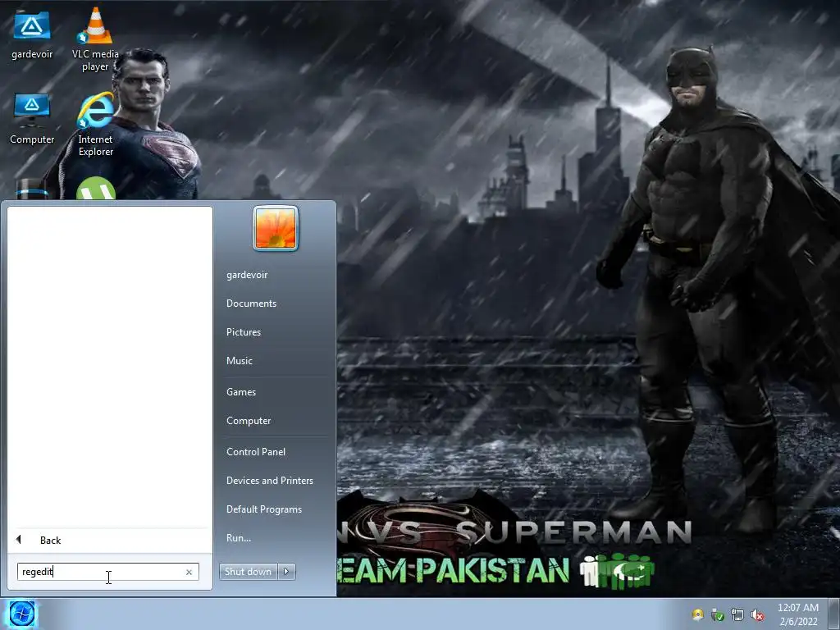This screenshot has width=840, height=630.
Task: Clear the search box with the X
Action: pos(189,572)
